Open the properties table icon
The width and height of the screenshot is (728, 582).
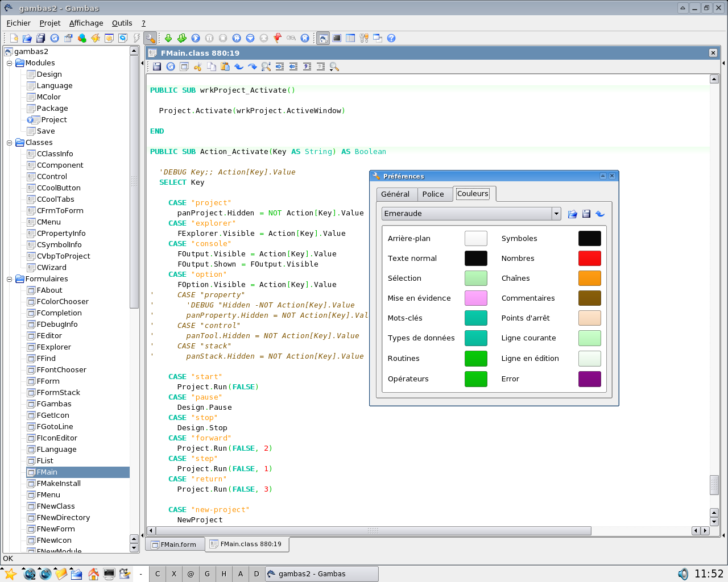coord(350,38)
